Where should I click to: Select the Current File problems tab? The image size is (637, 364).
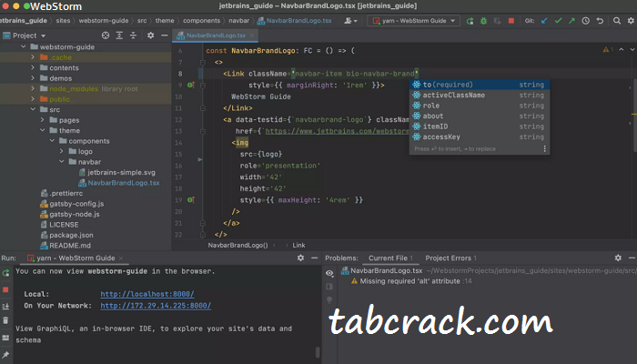[x=390, y=258]
